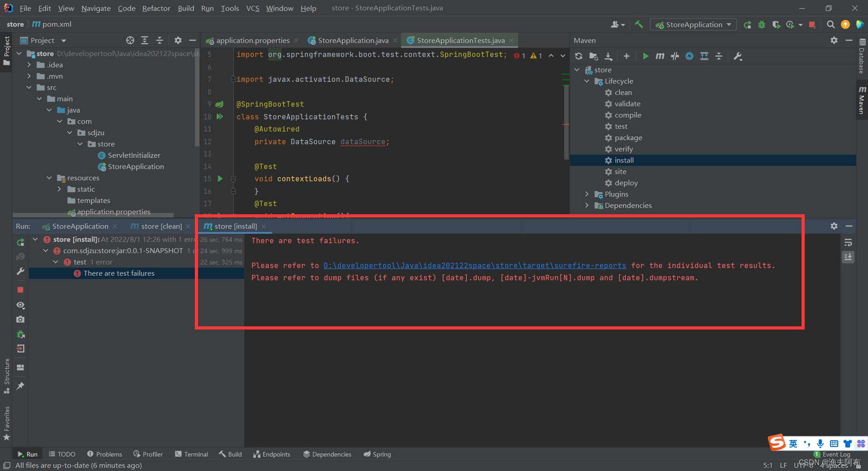The width and height of the screenshot is (868, 471).
Task: Open the VCS menu
Action: coord(253,8)
